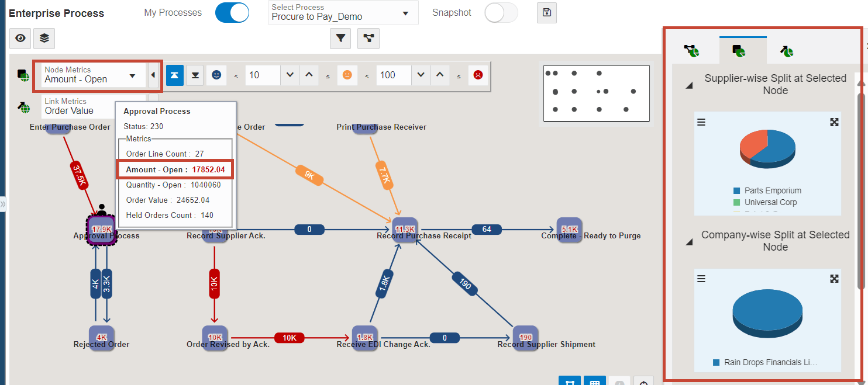Image resolution: width=868 pixels, height=385 pixels.
Task: Decrease the lower threshold value 10
Action: pos(290,75)
